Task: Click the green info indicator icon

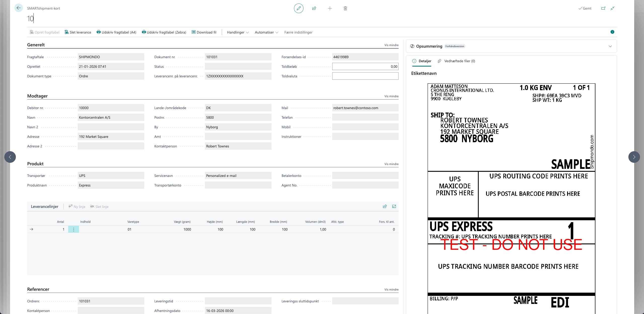Action: pos(612,32)
